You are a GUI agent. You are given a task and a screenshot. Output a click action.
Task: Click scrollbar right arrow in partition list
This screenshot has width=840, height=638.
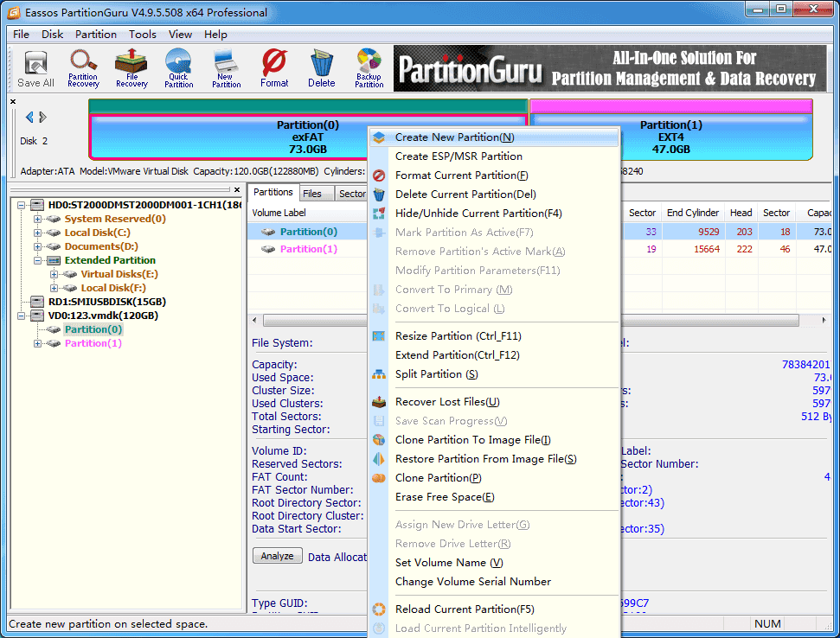(824, 321)
